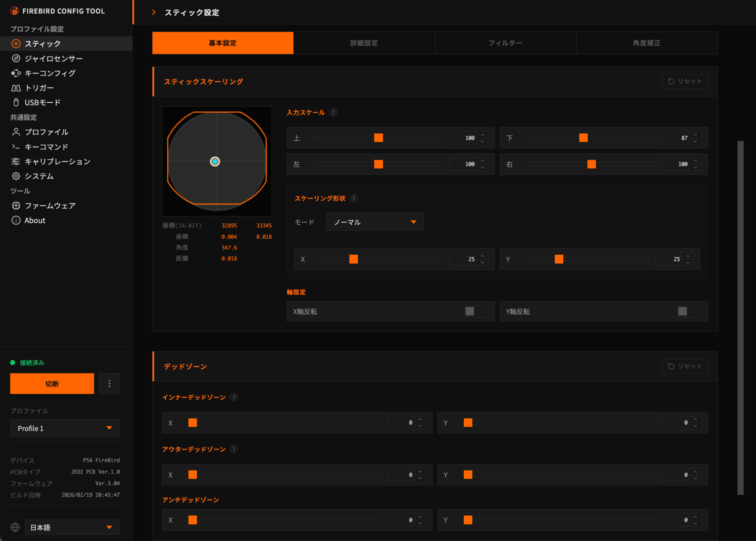This screenshot has width=756, height=541.
Task: Open the scaling mode ノーマル dropdown
Action: 375,222
